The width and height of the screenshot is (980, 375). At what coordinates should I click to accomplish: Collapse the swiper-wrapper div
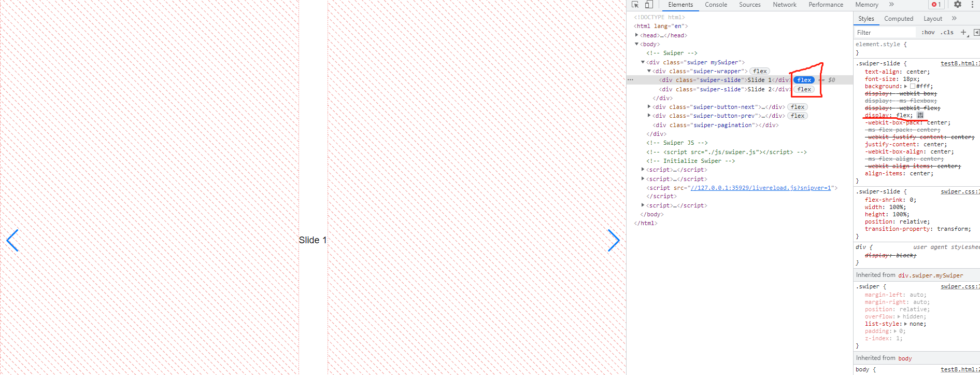[649, 71]
